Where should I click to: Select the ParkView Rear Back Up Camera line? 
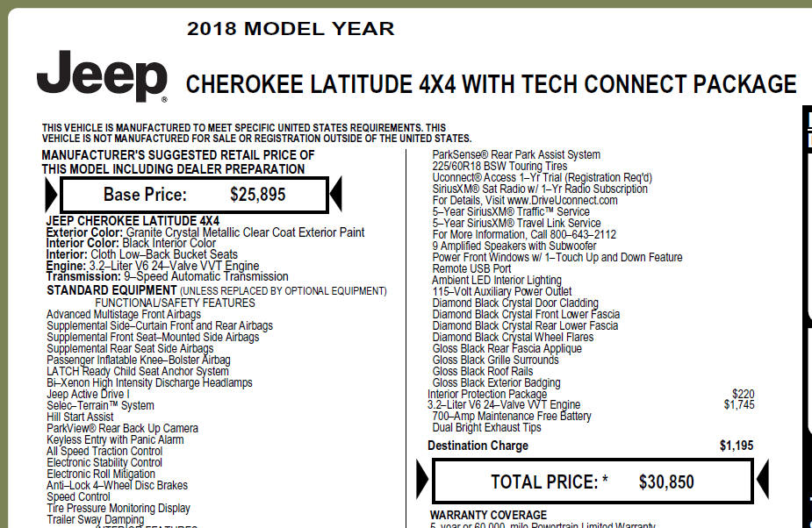tap(122, 428)
